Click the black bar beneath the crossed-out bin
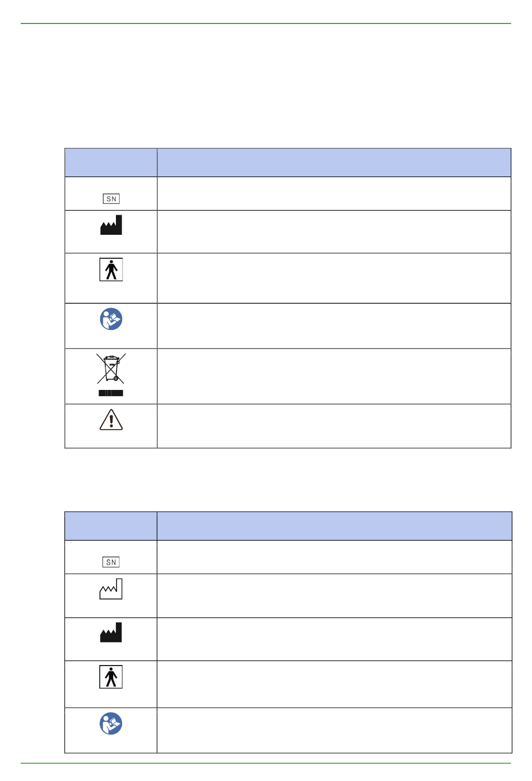This screenshot has height=781, width=532. [111, 393]
